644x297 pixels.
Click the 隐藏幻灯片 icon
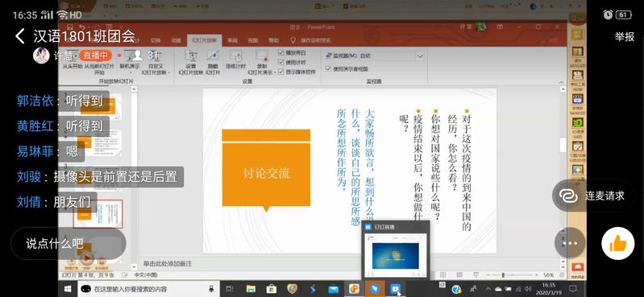(213, 63)
